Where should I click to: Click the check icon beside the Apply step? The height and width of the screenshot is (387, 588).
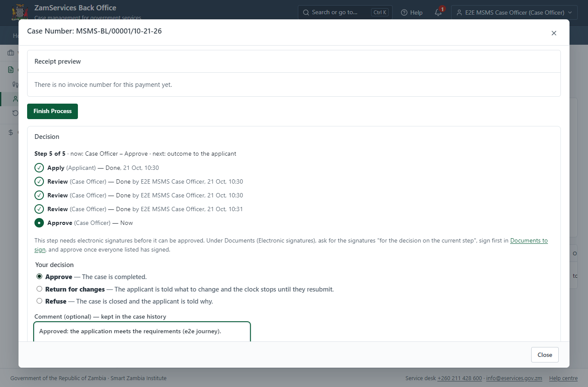pos(39,168)
